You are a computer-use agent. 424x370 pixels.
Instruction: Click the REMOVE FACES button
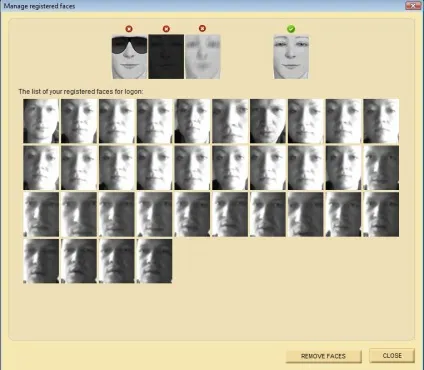(x=323, y=356)
